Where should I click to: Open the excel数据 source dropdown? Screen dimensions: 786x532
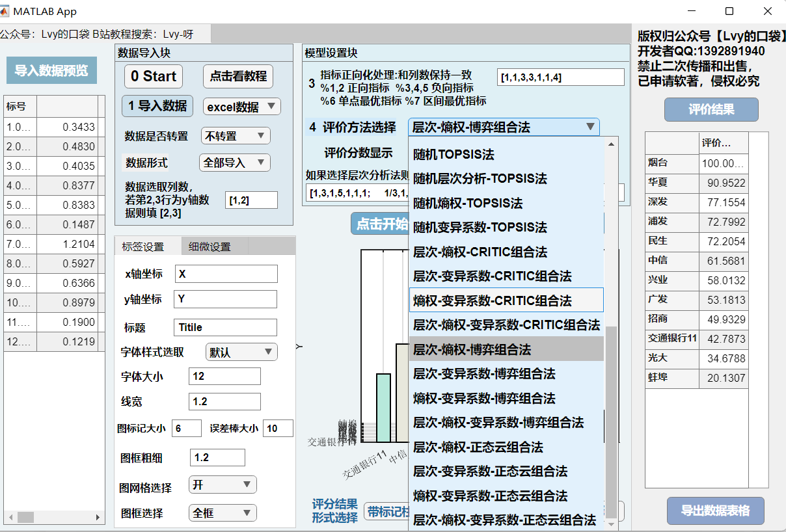click(241, 107)
